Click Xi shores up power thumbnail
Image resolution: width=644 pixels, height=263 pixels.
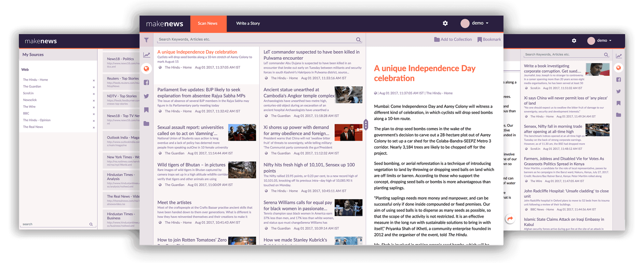click(348, 132)
